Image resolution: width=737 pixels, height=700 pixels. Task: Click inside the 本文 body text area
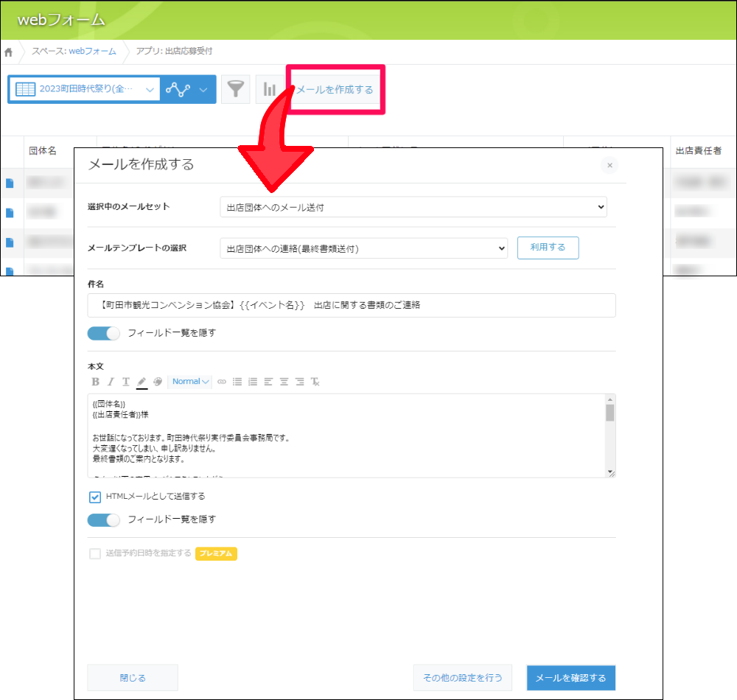[x=347, y=436]
